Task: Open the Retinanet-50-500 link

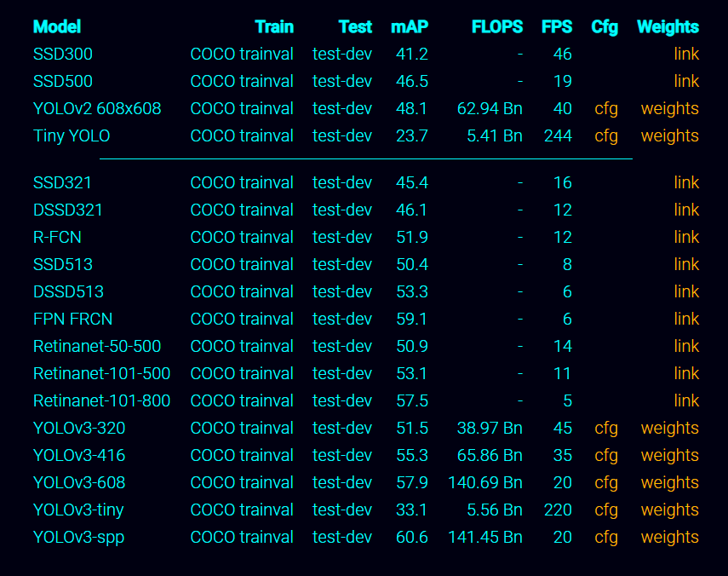Action: point(686,347)
